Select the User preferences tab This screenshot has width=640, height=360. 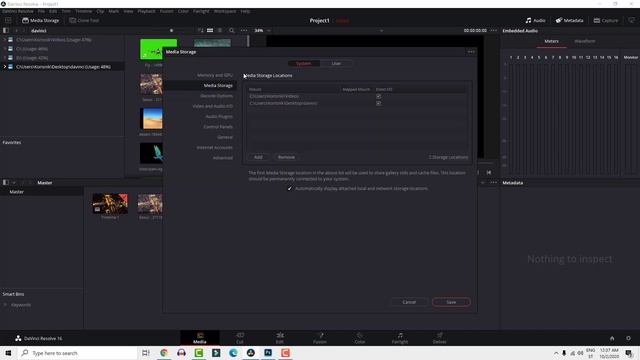336,63
